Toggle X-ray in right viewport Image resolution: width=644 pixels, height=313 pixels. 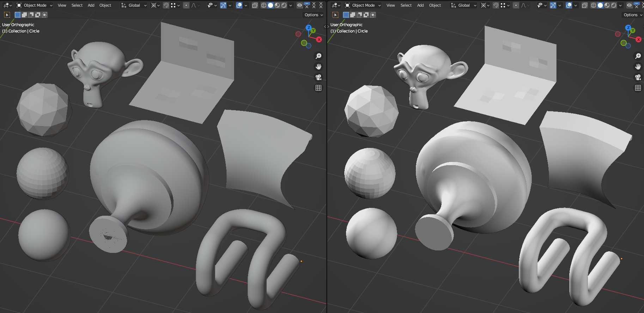tap(585, 5)
